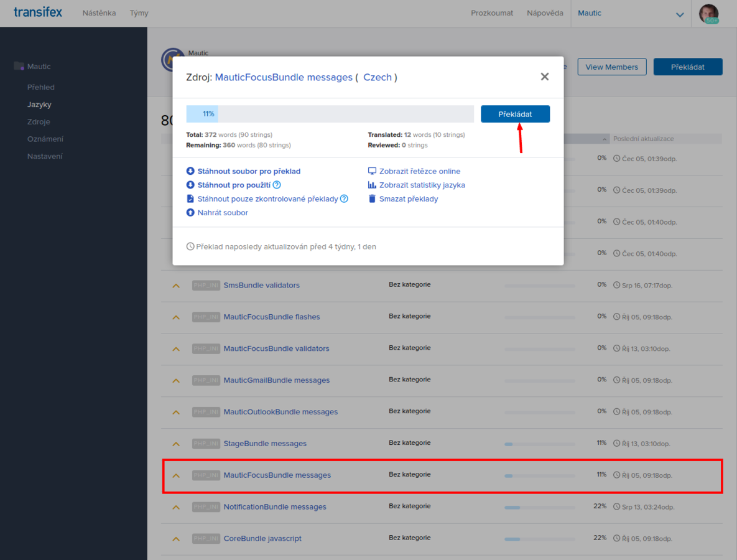Click the View Members button
The image size is (737, 560).
611,67
